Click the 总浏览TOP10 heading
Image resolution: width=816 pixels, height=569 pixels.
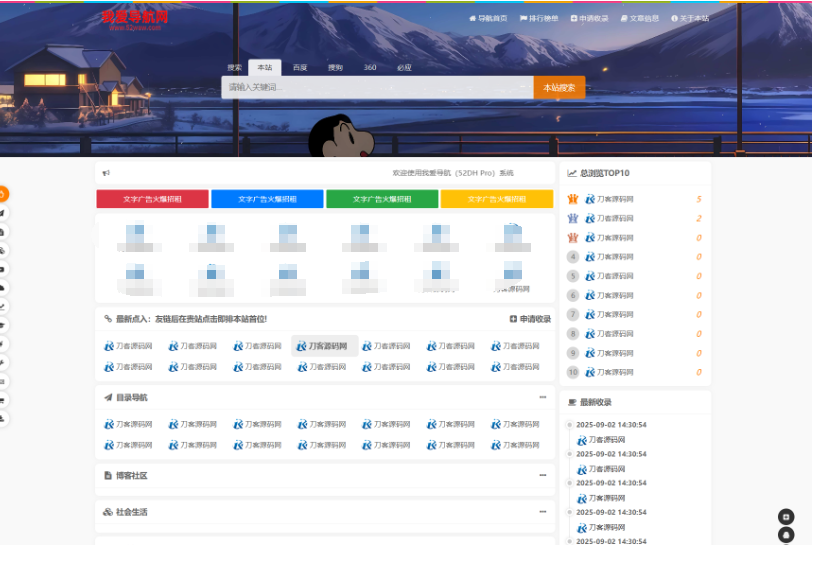point(605,173)
